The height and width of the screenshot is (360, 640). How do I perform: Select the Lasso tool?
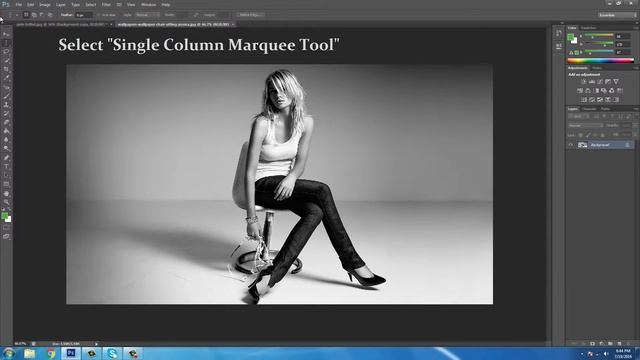point(6,52)
